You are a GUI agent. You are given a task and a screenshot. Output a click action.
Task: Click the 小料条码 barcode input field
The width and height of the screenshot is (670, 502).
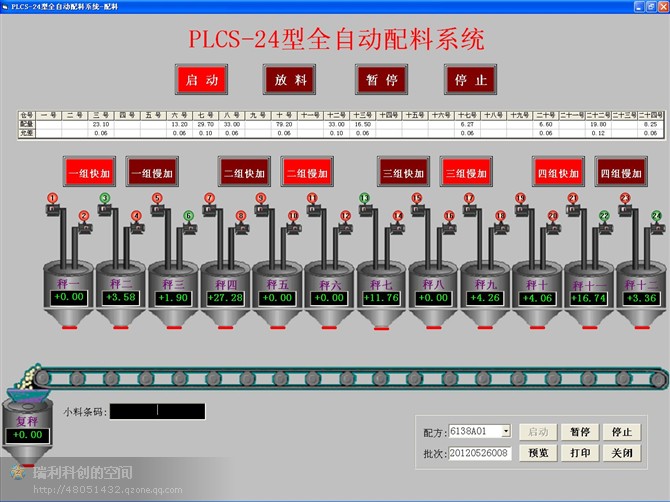tap(157, 411)
